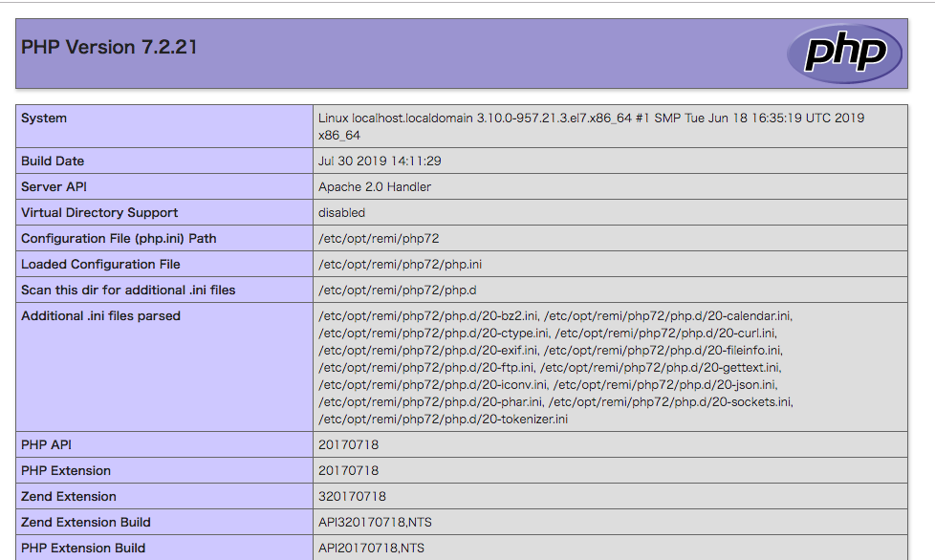Select the 'PHP Extension' label

click(66, 470)
